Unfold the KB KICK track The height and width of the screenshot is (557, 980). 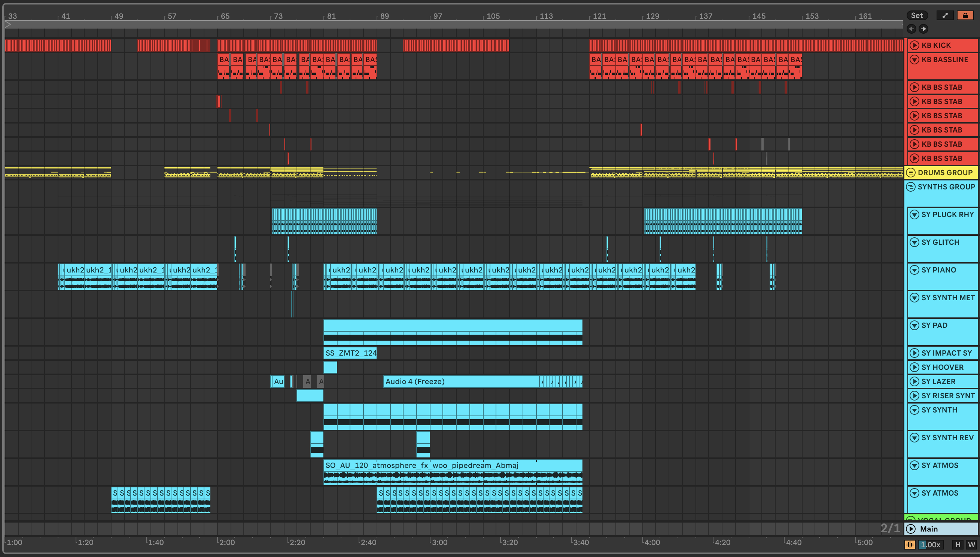(914, 45)
